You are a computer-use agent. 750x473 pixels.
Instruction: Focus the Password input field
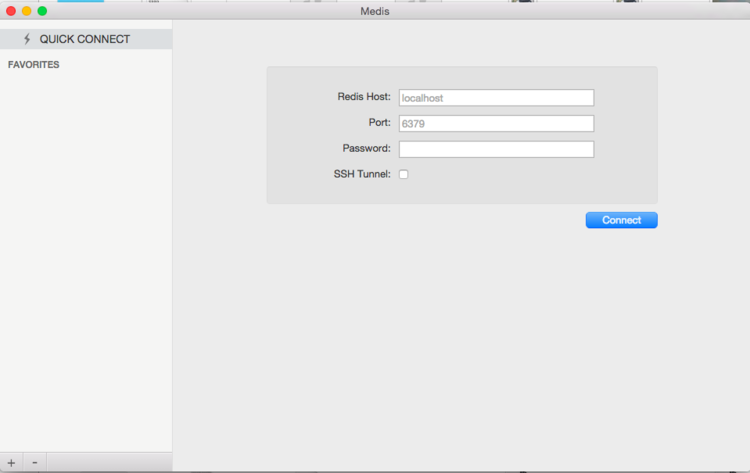point(496,149)
